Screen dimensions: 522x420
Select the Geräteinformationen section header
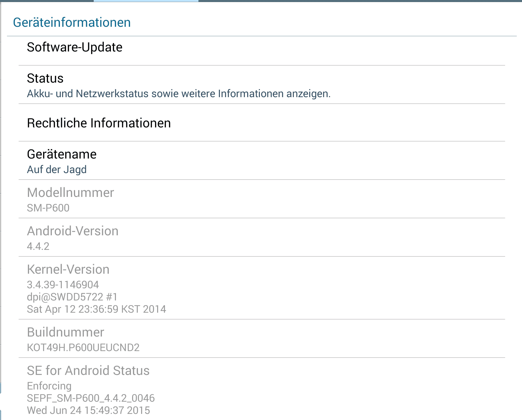click(x=72, y=22)
